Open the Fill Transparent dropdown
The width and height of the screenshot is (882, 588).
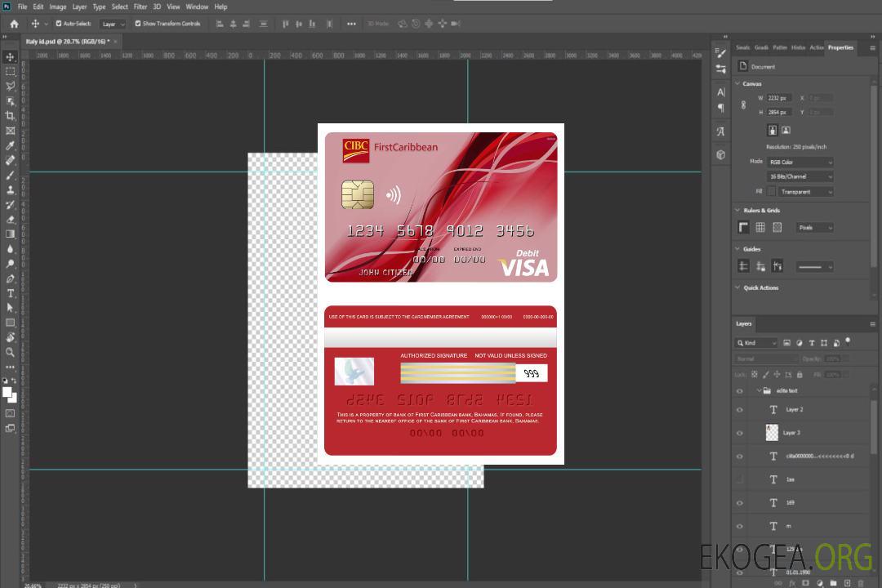coord(805,192)
